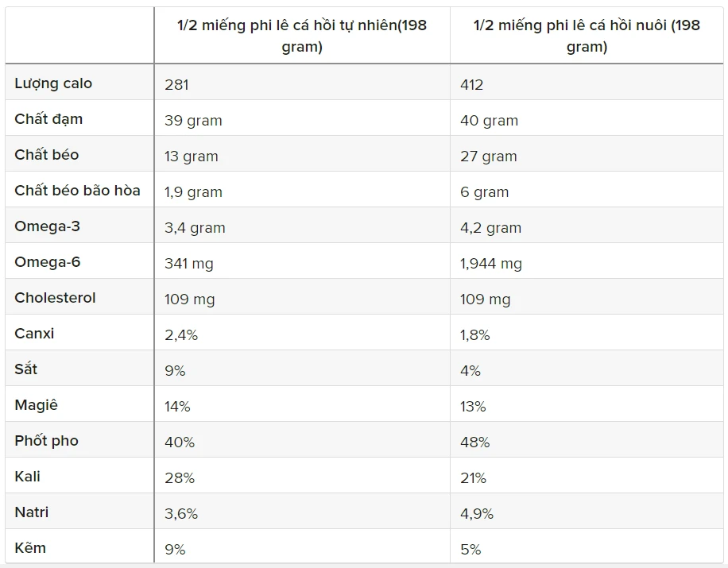Click the 1,944 mg Omega-6 value
Image resolution: width=728 pixels, height=568 pixels.
tap(491, 264)
